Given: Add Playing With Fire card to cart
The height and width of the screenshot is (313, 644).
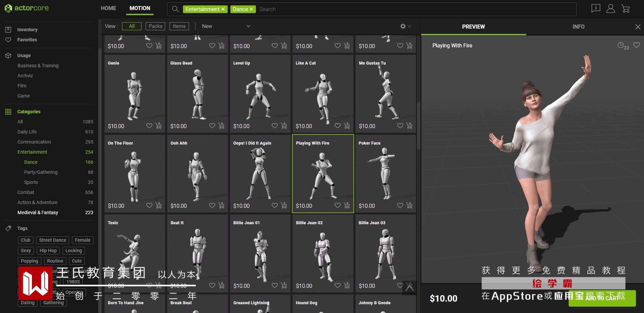Looking at the screenshot, I should pyautogui.click(x=347, y=205).
